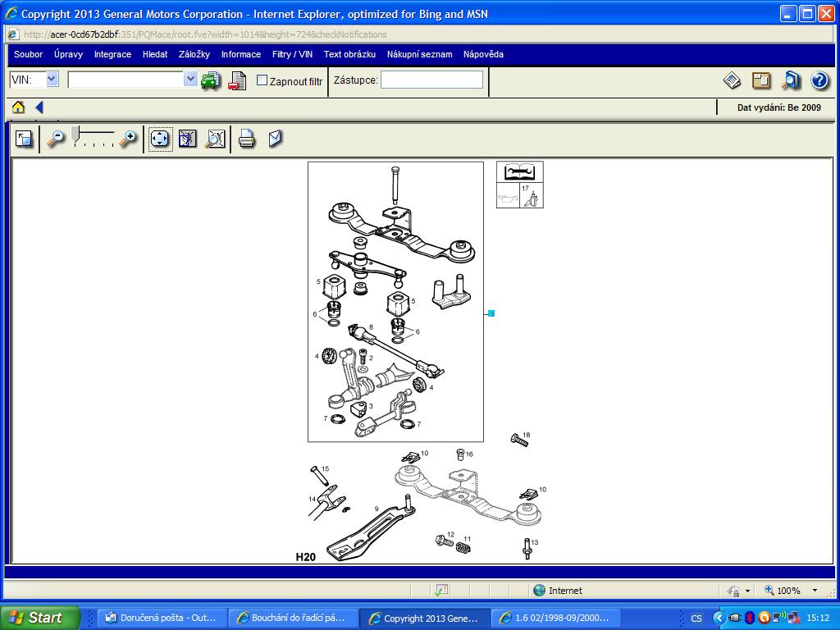Open help with the question mark icon
Viewport: 840px width, 630px height.
click(x=819, y=80)
